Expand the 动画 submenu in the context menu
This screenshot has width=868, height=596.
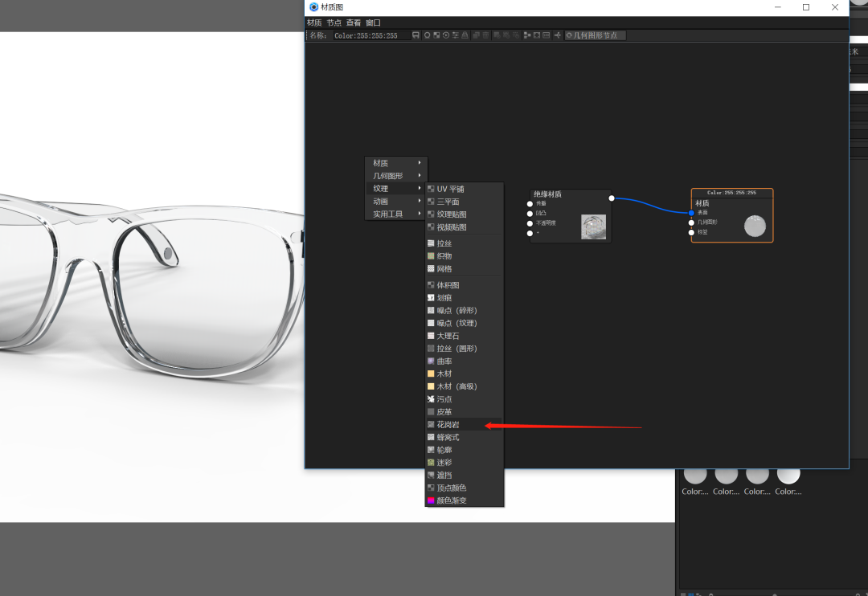396,202
